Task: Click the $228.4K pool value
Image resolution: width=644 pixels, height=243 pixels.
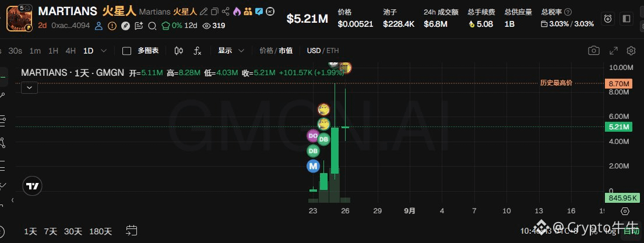Action: 399,24
